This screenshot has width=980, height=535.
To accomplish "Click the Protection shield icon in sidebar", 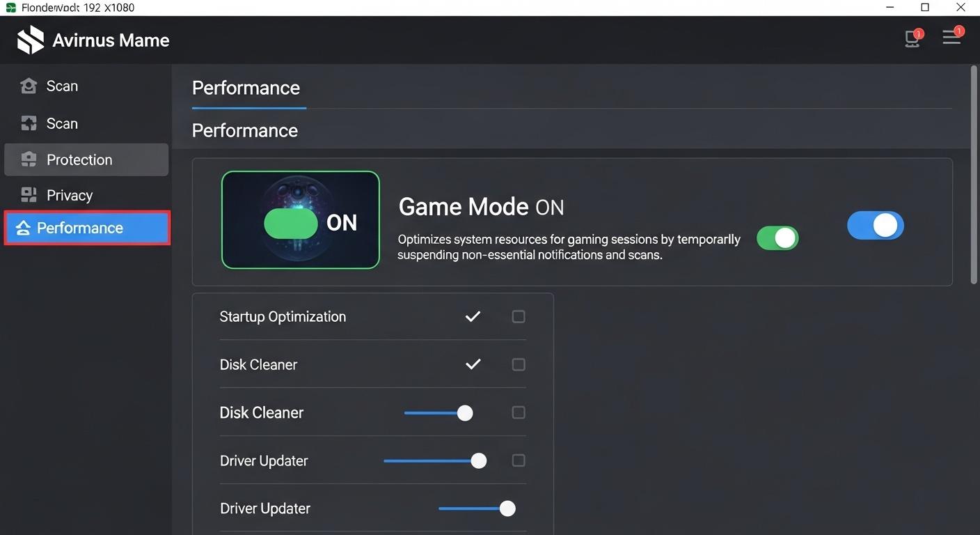I will [29, 160].
